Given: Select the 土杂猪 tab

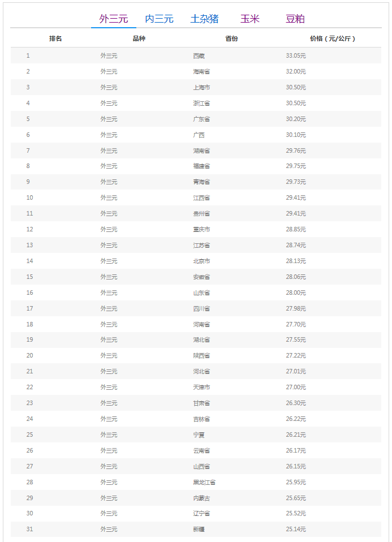Looking at the screenshot, I should click(204, 19).
